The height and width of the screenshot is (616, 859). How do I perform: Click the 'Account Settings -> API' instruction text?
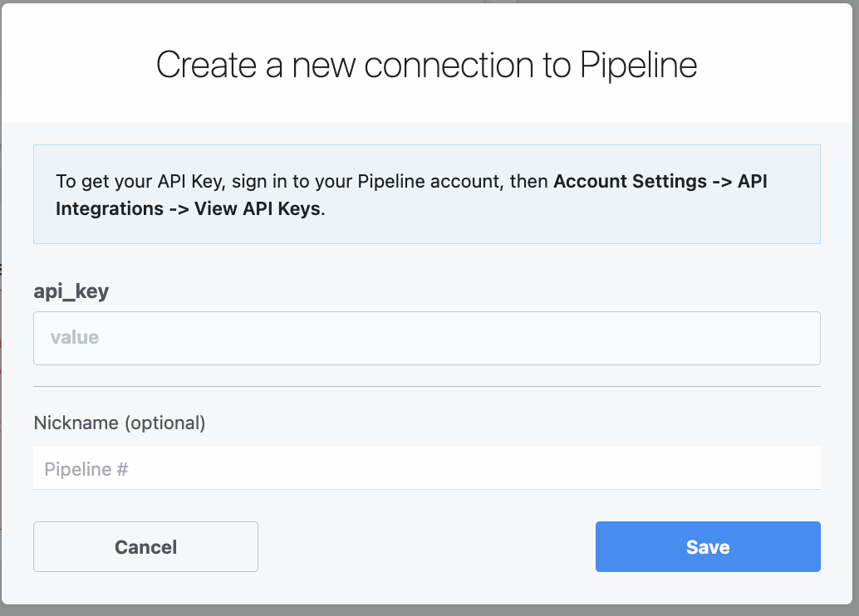click(x=660, y=181)
